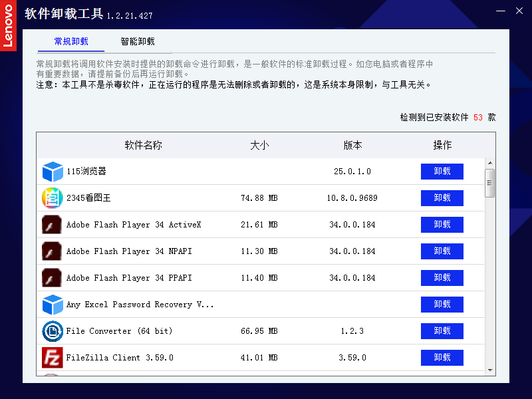The height and width of the screenshot is (399, 532).
Task: Click 卸载 for File Converter (64 bit)
Action: point(442,331)
